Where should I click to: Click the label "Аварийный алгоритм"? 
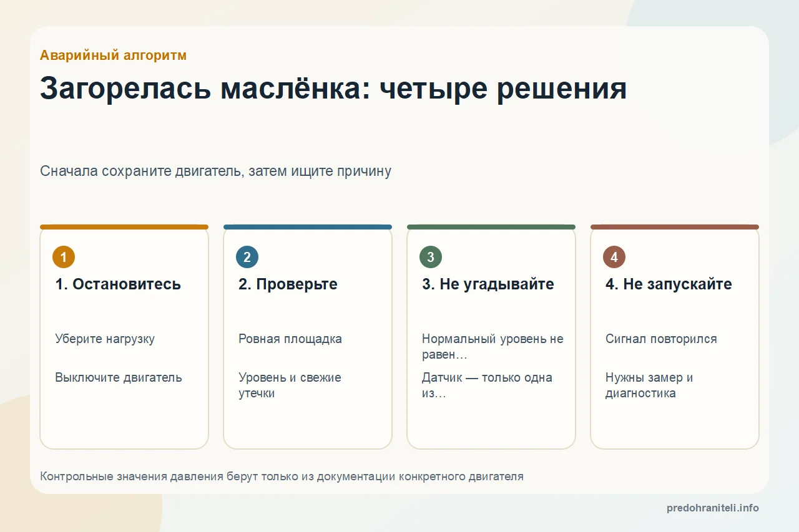tap(113, 56)
